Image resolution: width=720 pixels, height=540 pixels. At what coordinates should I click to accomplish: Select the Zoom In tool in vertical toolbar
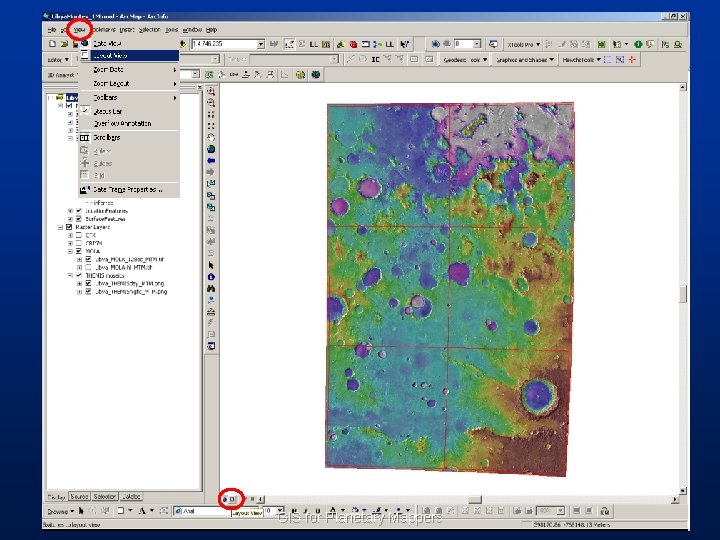[211, 92]
